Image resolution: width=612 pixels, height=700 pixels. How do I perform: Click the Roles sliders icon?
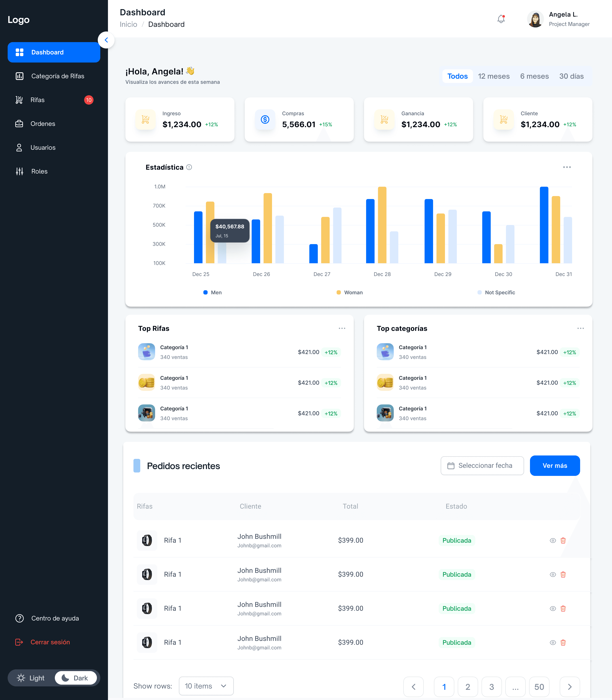(20, 171)
